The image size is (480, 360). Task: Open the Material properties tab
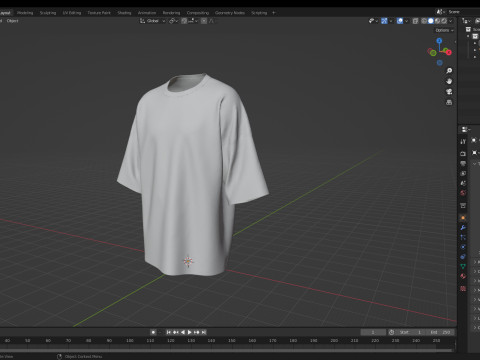pyautogui.click(x=463, y=276)
